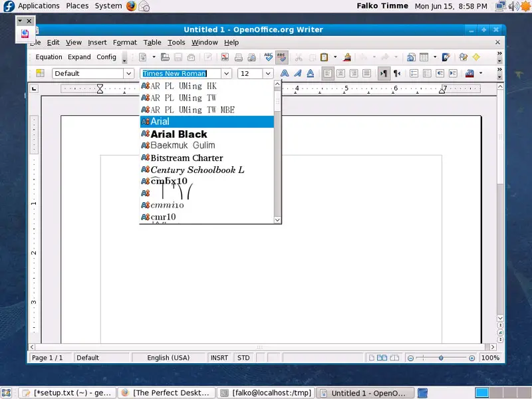Toggle Numbering On/Off
The width and height of the screenshot is (532, 399).
[x=414, y=73]
